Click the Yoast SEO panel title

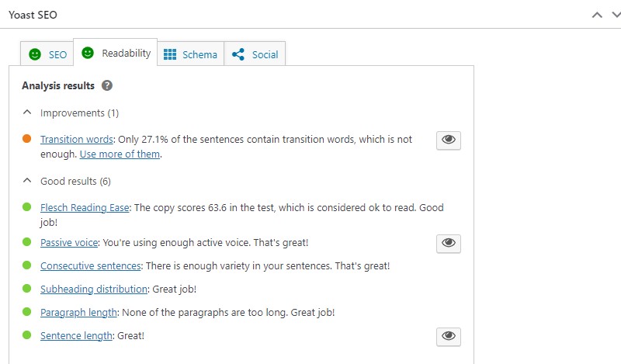pyautogui.click(x=33, y=15)
